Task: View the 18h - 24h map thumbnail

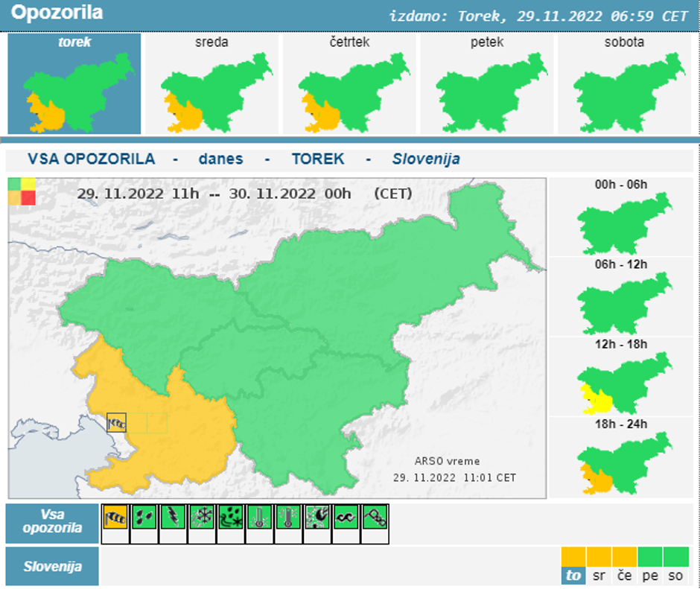Action: (x=621, y=458)
